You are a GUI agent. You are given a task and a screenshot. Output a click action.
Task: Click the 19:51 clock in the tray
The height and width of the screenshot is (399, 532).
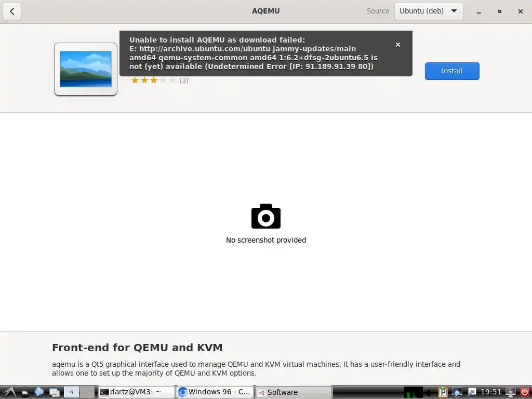(490, 392)
